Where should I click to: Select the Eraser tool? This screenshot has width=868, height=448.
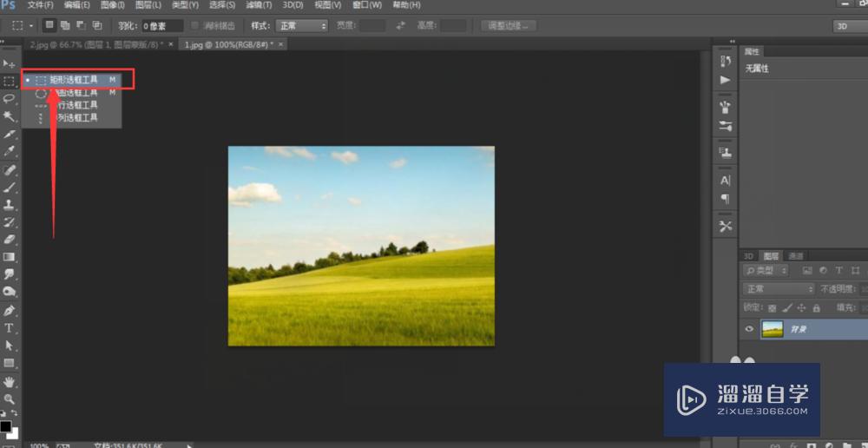(9, 240)
